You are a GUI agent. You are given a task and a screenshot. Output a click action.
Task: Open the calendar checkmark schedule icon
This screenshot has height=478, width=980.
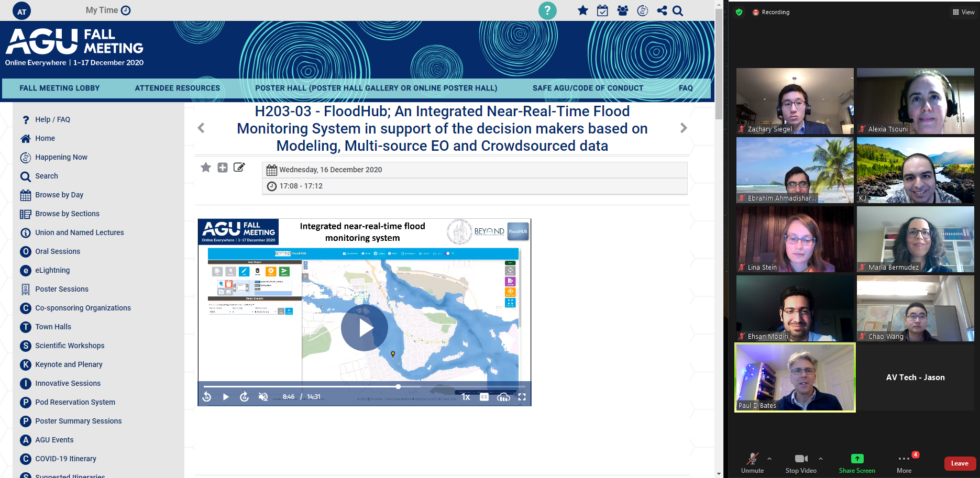602,10
